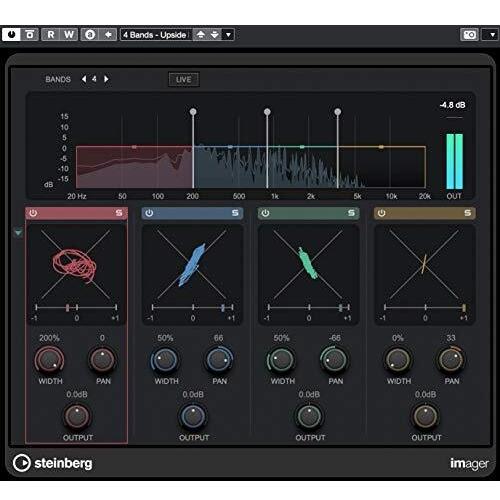Screen dimensions: 500x500
Task: Solo the red band with its S button
Action: pos(119,213)
